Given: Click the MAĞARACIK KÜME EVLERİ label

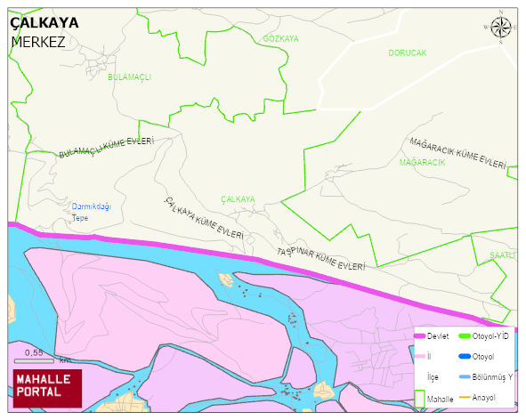Looking at the screenshot, I should (x=457, y=153).
